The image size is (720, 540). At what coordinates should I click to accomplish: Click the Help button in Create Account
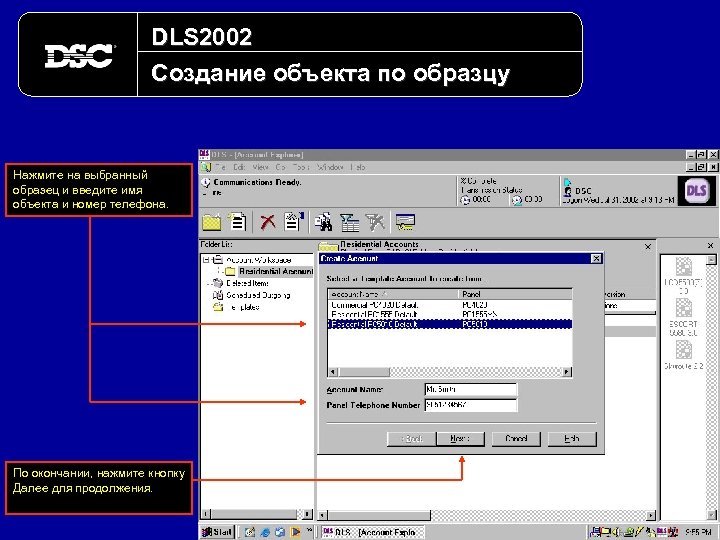coord(572,439)
